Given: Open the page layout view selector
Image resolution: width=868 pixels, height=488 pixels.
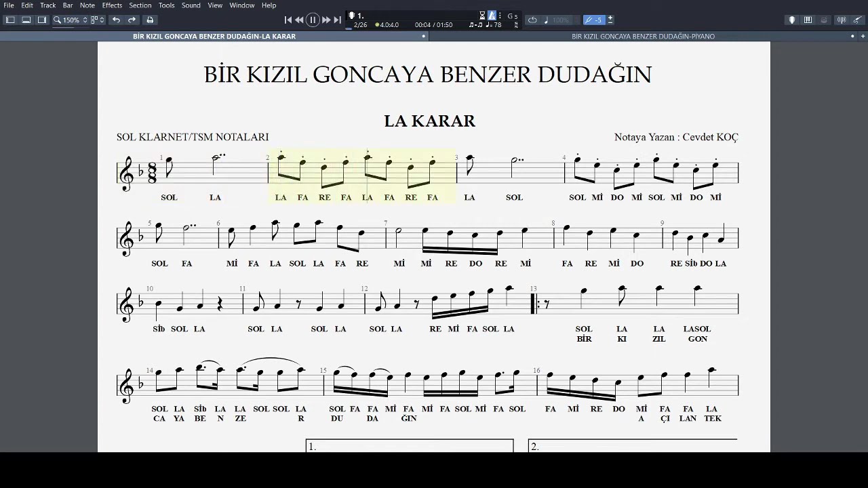Looking at the screenshot, I should (96, 20).
